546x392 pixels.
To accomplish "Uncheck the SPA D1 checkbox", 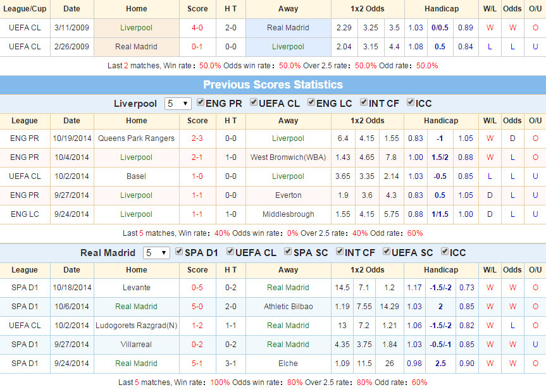I will click(x=179, y=252).
